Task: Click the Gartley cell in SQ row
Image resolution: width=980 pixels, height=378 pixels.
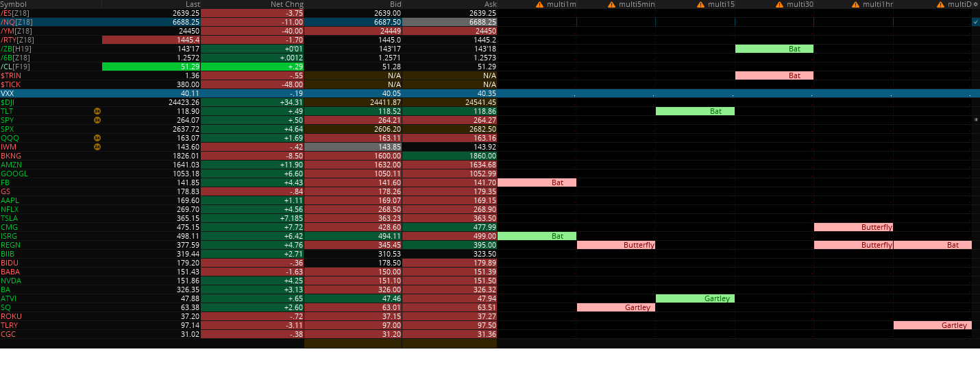Action: pyautogui.click(x=616, y=307)
